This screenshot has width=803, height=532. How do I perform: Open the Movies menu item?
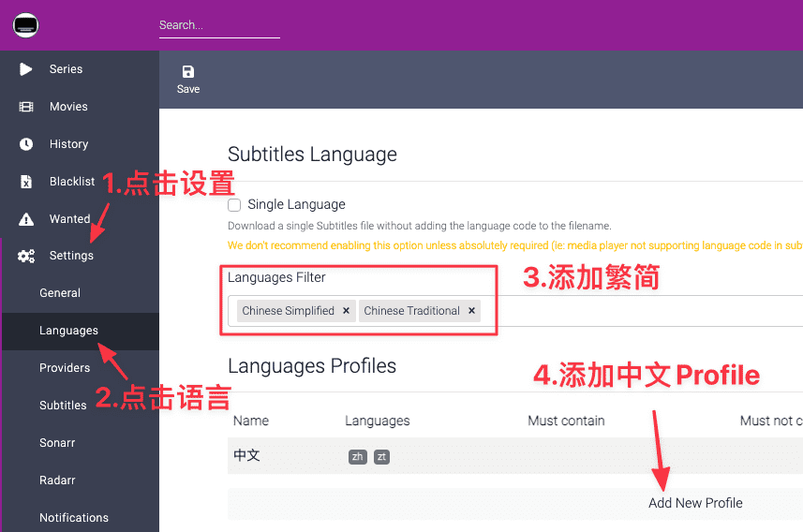click(x=68, y=107)
